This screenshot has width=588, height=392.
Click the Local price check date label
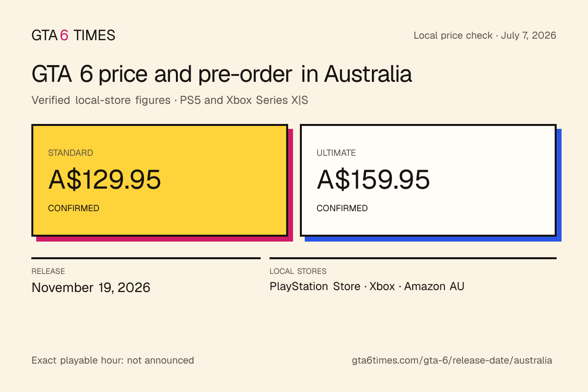tap(485, 35)
